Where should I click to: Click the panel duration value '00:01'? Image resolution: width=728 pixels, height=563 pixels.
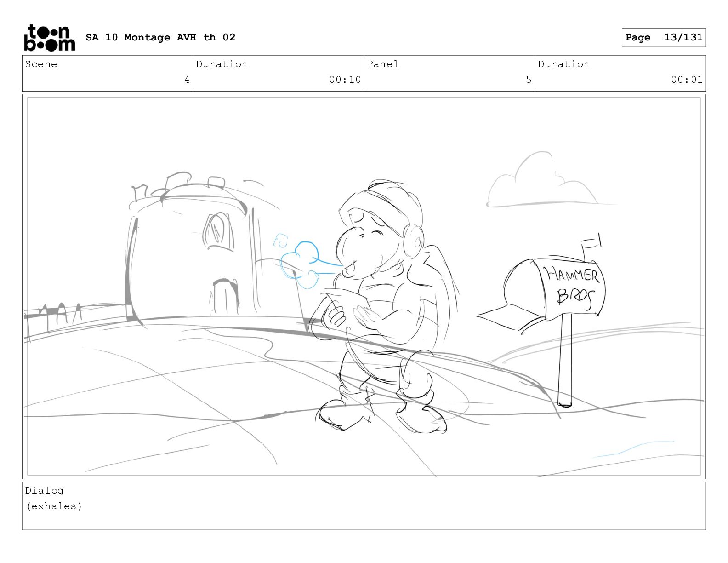click(687, 80)
